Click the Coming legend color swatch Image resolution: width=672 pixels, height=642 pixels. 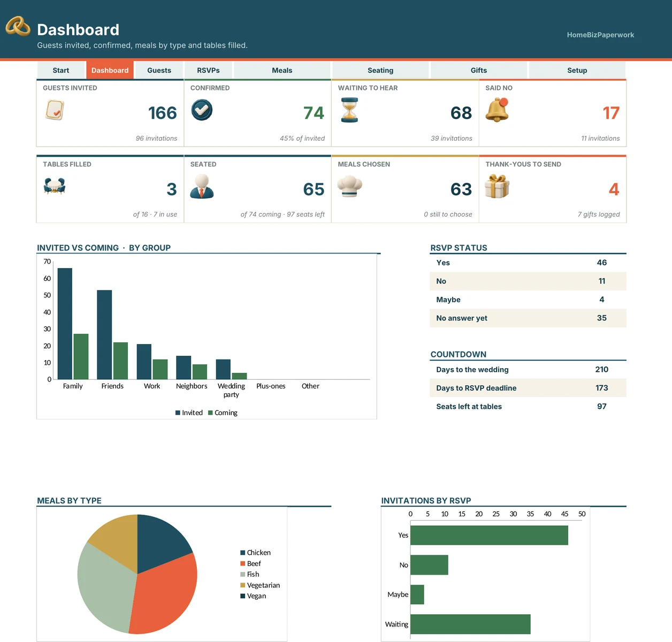210,413
